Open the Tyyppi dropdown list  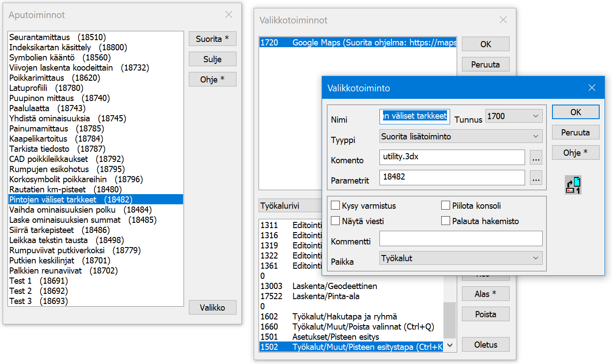point(461,136)
